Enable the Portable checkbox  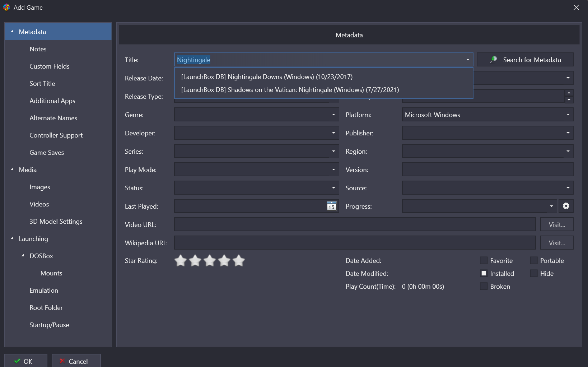coord(534,260)
